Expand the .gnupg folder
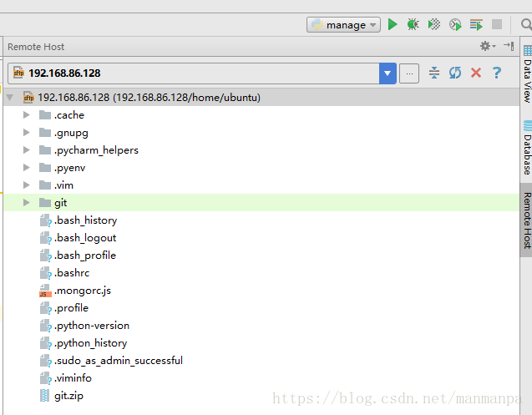Viewport: 532px width, 415px height. [27, 132]
